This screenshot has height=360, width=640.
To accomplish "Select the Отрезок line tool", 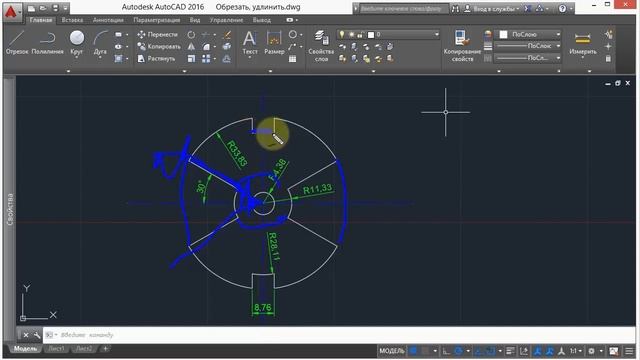I will tap(17, 42).
